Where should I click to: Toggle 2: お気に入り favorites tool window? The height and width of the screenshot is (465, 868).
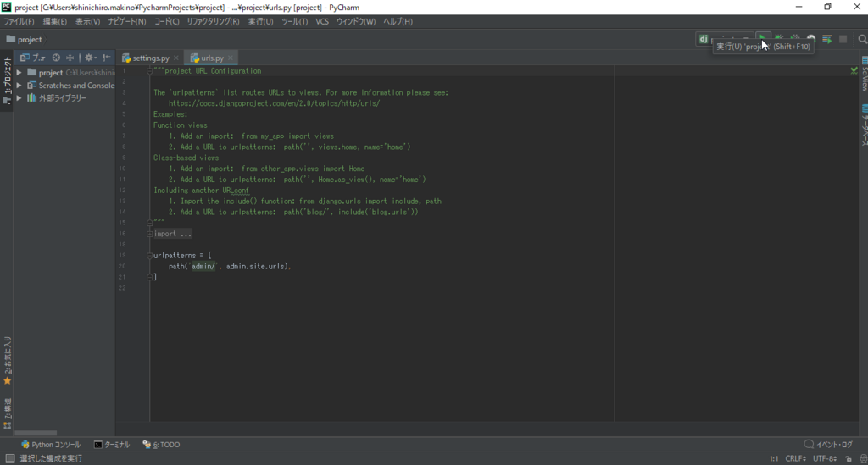(7, 361)
